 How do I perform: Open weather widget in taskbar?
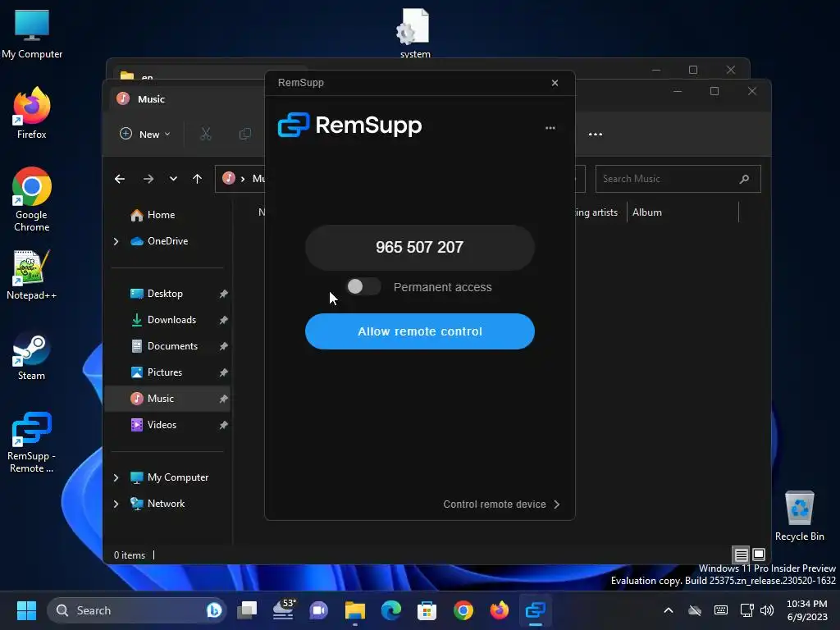(283, 610)
